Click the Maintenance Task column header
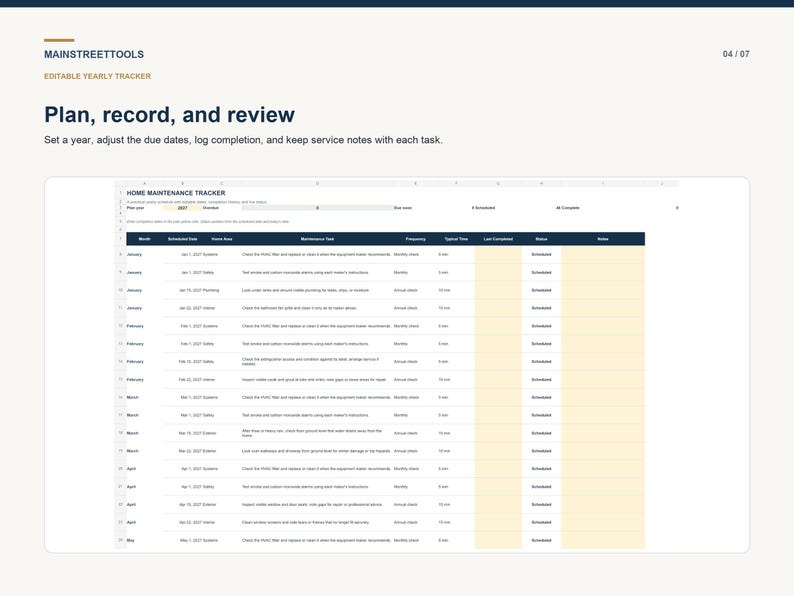This screenshot has width=794, height=596. coord(317,239)
